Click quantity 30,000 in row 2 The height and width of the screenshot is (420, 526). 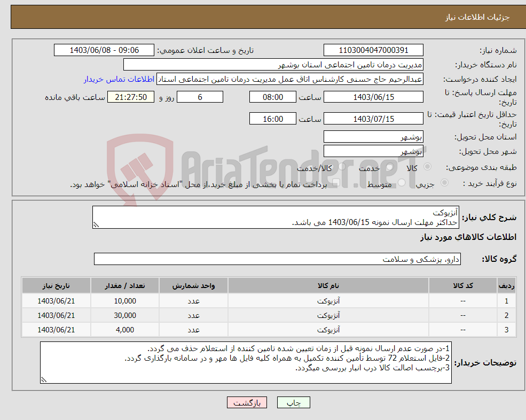125,315
